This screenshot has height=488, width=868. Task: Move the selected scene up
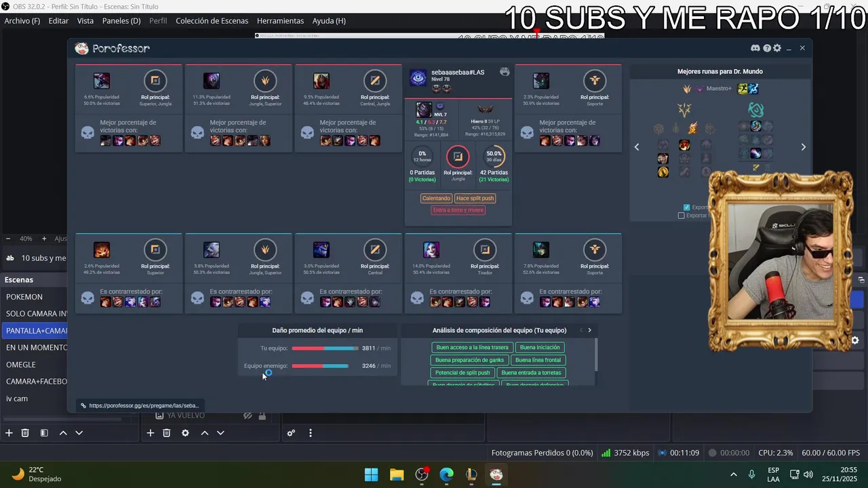coord(63,433)
